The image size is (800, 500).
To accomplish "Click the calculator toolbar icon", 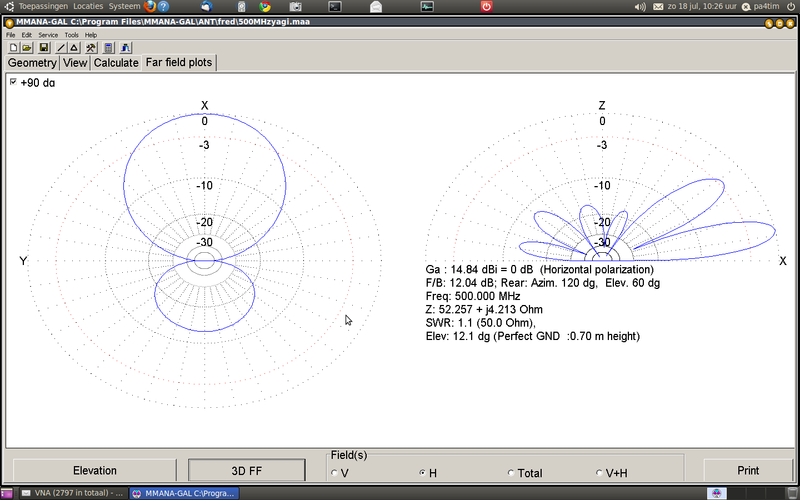I will (108, 47).
